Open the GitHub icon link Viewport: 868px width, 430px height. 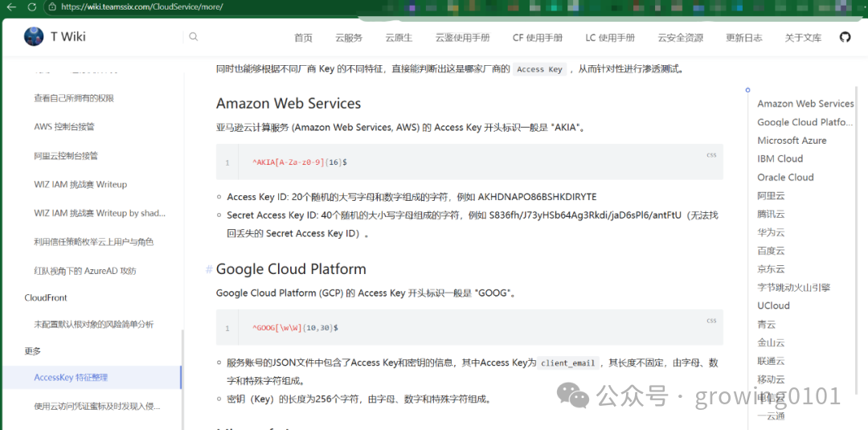coord(845,37)
